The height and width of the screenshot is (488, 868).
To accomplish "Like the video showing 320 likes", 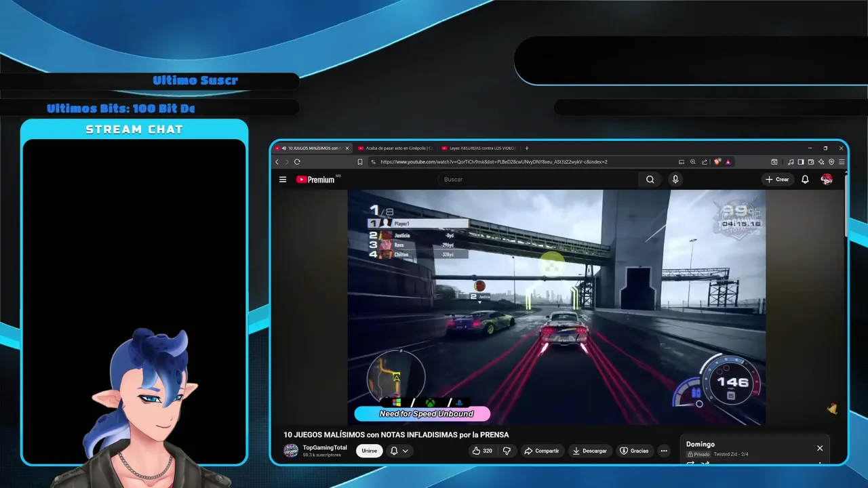I will (x=482, y=451).
